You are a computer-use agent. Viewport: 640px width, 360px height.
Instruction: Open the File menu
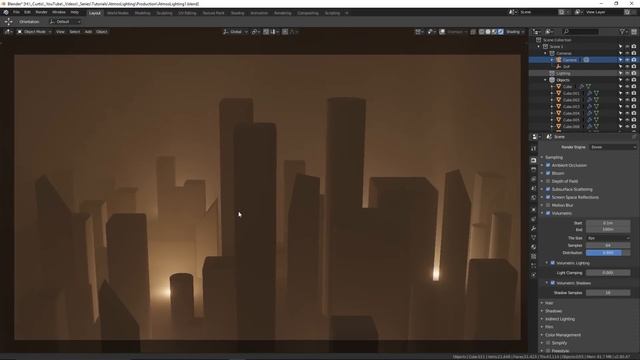(16, 12)
